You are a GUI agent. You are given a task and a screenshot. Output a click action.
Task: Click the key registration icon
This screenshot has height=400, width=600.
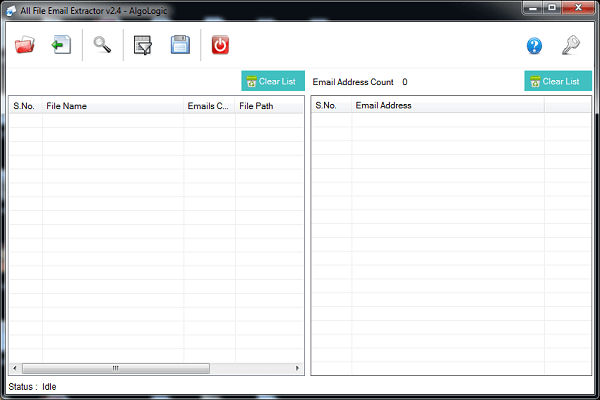[x=571, y=45]
